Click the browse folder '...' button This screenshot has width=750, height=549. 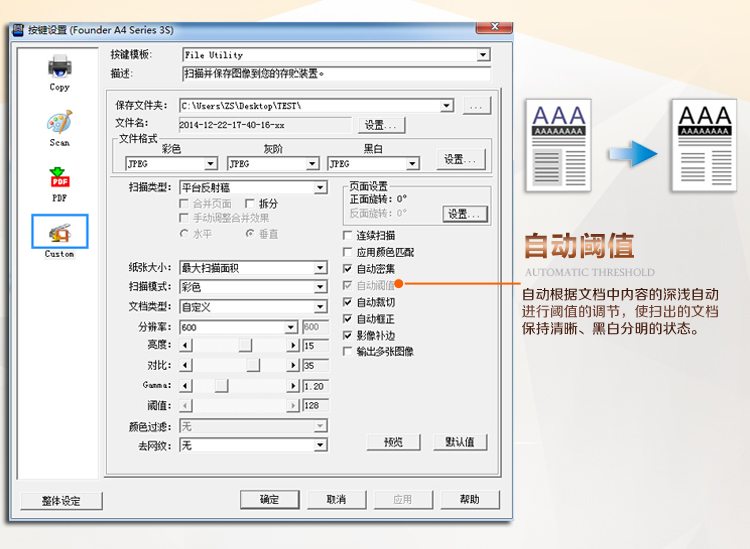coord(476,105)
